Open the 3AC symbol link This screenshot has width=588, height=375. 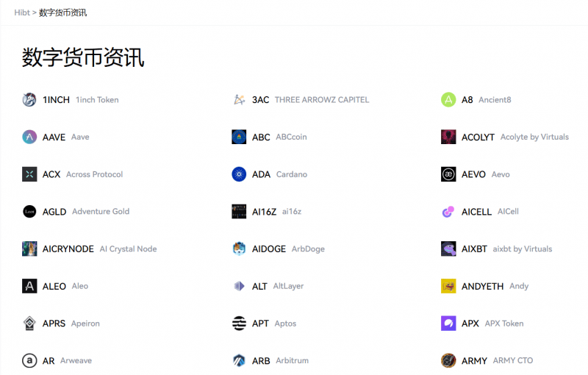click(261, 100)
